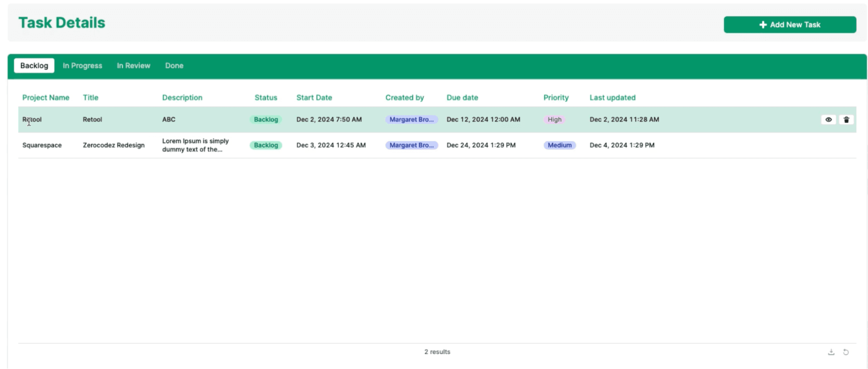Click the Start Date column header
The width and height of the screenshot is (868, 369).
pos(314,98)
